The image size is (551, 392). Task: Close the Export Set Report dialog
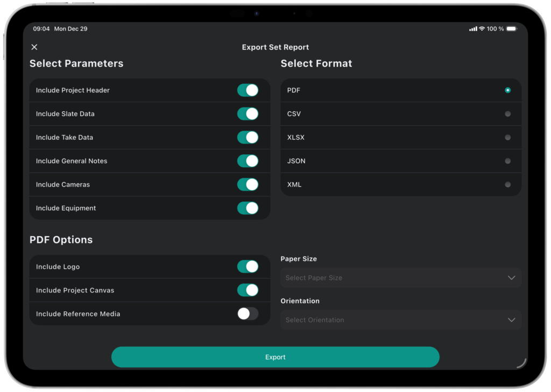point(34,47)
